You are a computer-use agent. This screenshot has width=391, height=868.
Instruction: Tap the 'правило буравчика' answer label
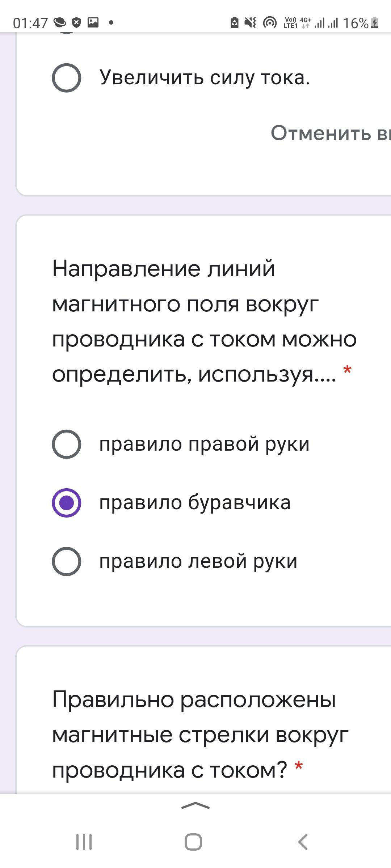(195, 503)
